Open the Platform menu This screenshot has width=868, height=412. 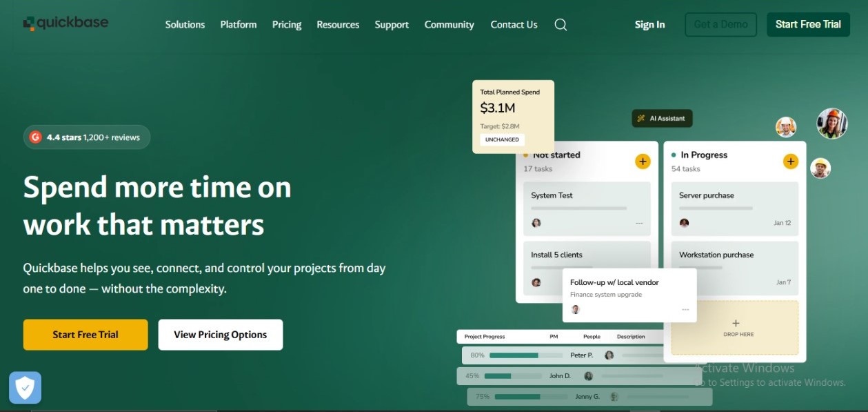click(x=239, y=25)
